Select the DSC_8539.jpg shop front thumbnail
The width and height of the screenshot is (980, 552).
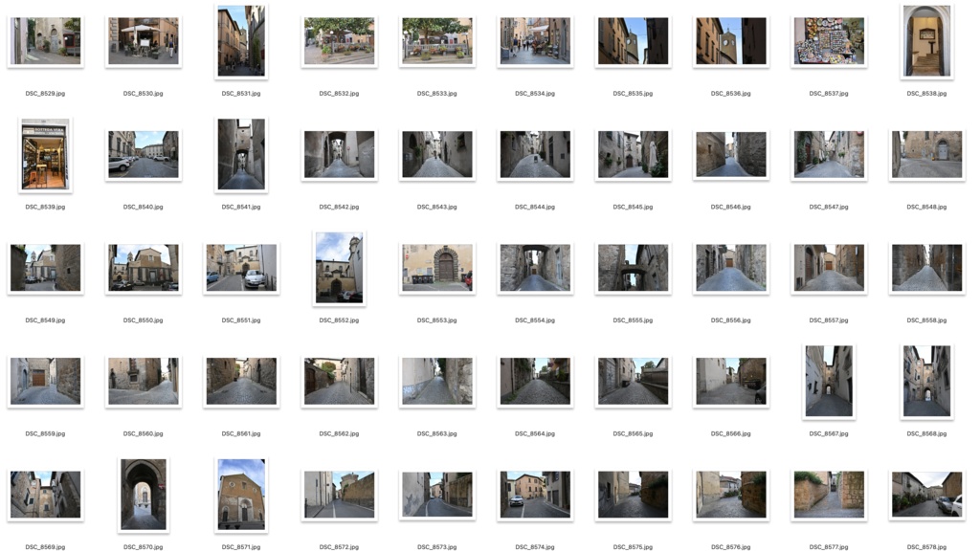[46, 154]
